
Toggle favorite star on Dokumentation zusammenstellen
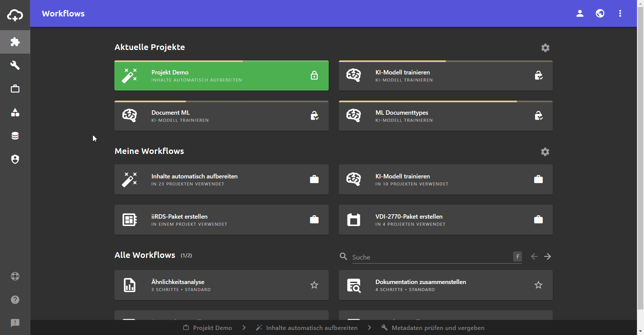[539, 285]
